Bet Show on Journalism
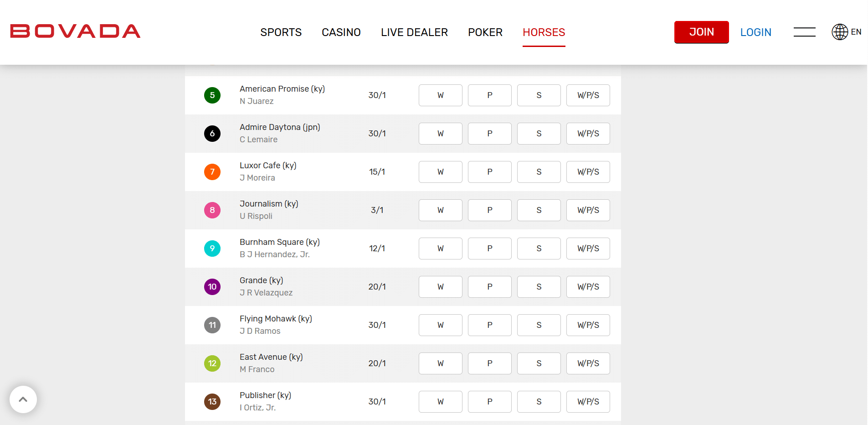The image size is (868, 425). 539,210
